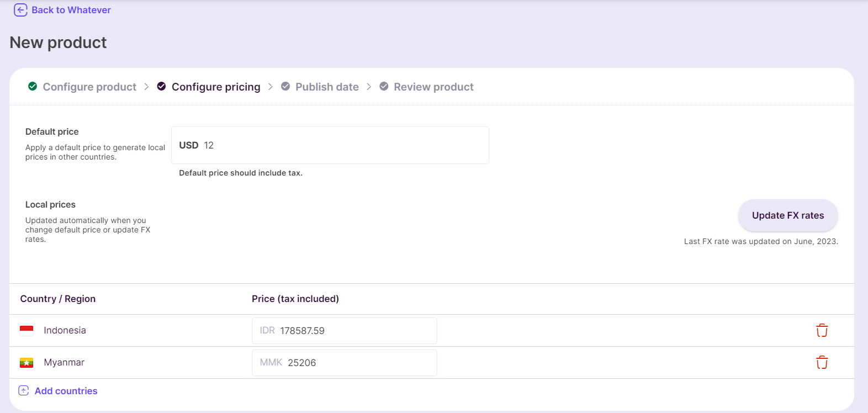
Task: Click the Myanmar flag icon
Action: click(x=27, y=362)
